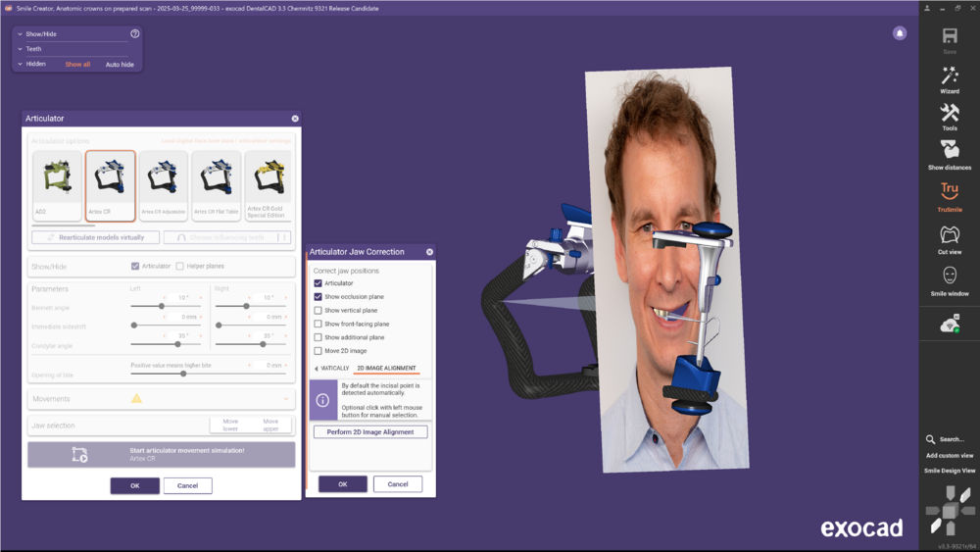
Task: Click Rearticulate models virtually button
Action: coord(96,237)
